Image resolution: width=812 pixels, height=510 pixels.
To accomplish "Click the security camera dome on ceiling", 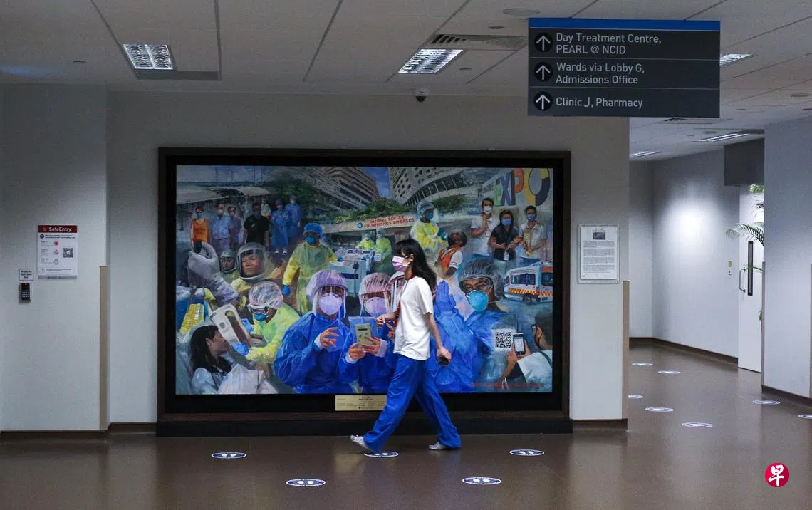I will [x=421, y=94].
